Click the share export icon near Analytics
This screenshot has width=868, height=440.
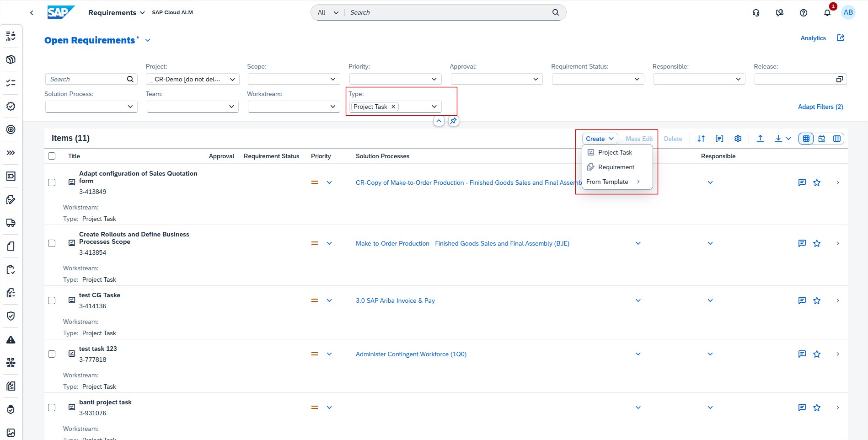pyautogui.click(x=840, y=38)
